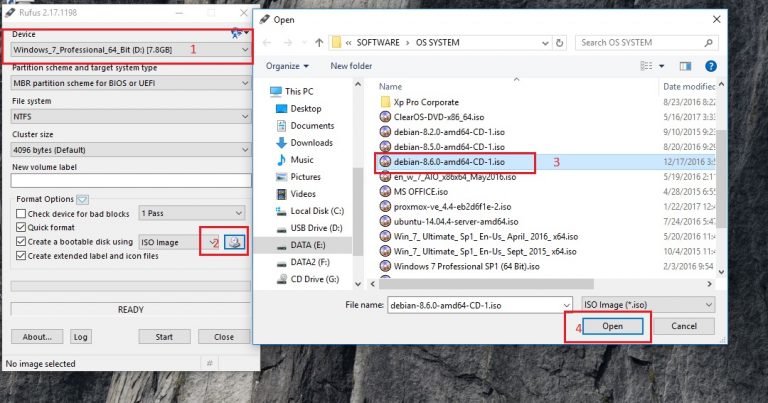
Task: Open the 1 Pass dropdown
Action: 192,213
